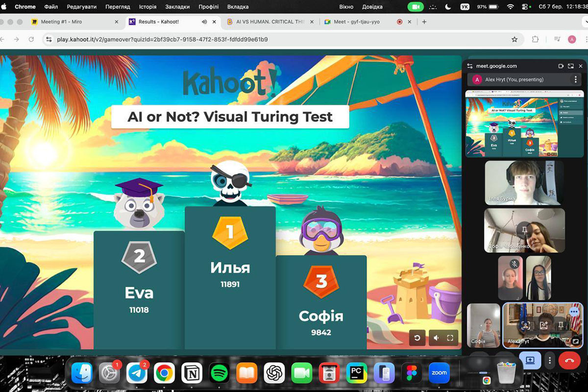The image size is (588, 392).
Task: Open a new browser tab
Action: [424, 22]
